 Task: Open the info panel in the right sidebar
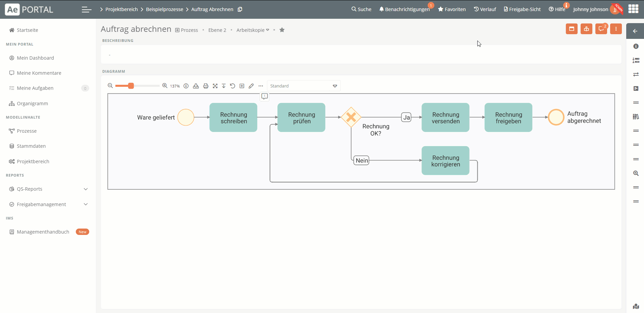point(636,46)
